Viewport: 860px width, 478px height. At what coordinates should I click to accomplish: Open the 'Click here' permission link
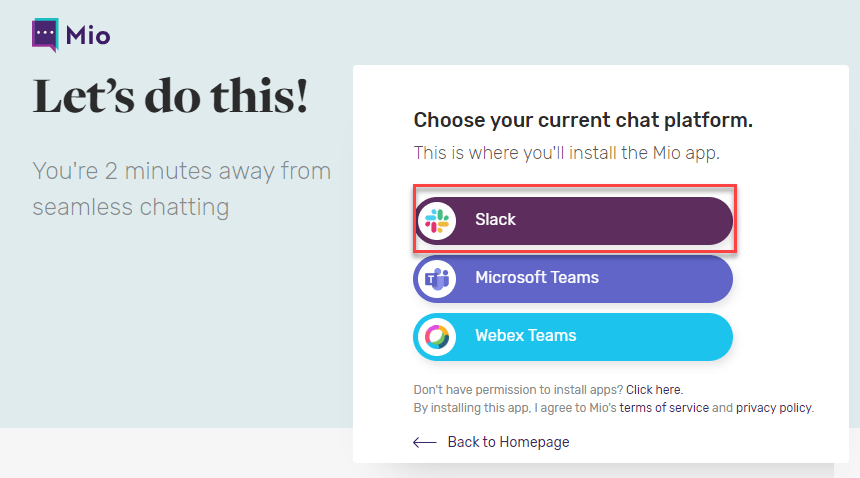click(654, 390)
